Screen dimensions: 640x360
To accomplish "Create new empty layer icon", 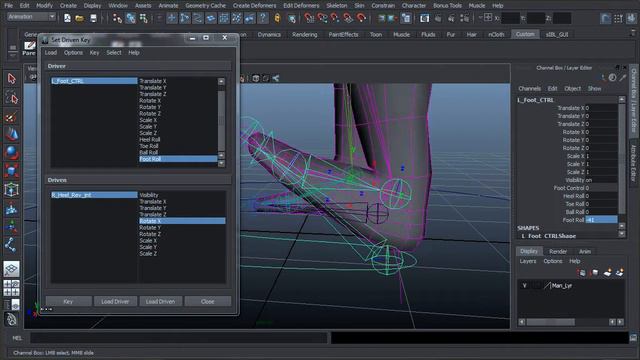I will (x=607, y=272).
